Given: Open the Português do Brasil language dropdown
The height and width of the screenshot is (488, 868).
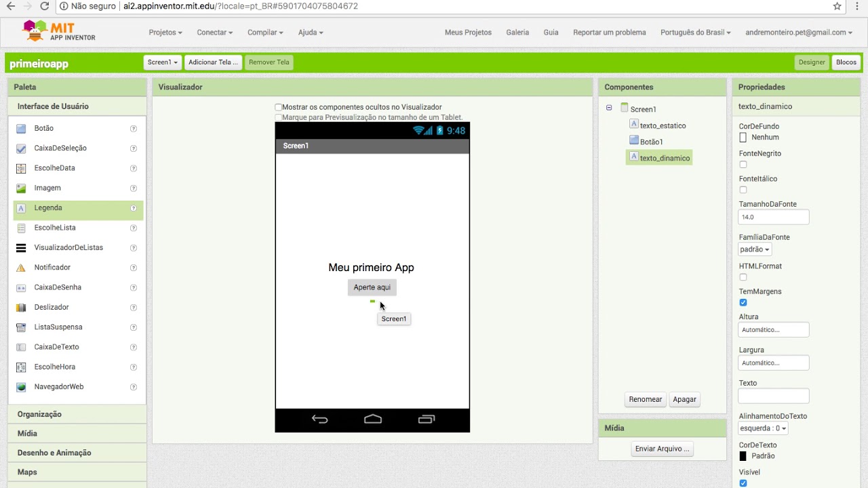Looking at the screenshot, I should click(696, 33).
